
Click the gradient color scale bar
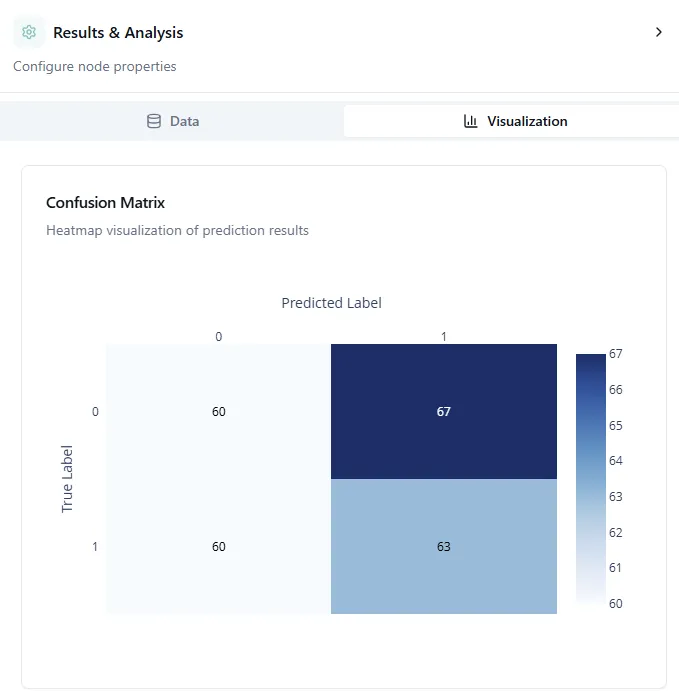point(591,479)
